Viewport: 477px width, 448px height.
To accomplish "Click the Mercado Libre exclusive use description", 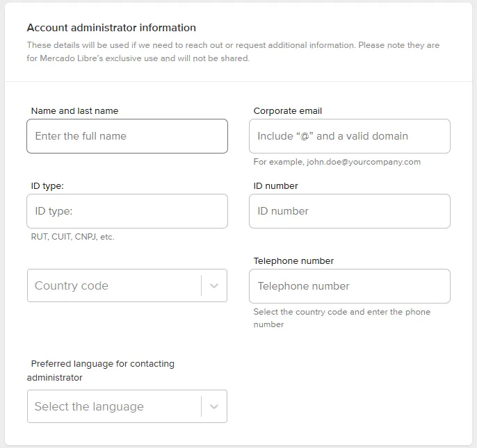I will (x=233, y=51).
